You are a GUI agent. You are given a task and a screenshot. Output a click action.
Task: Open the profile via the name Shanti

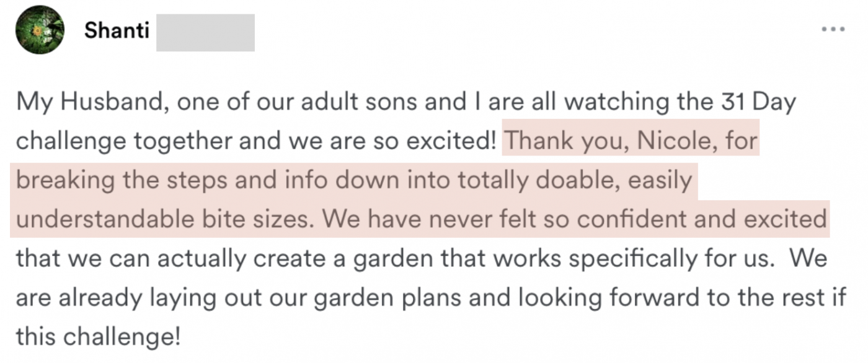coord(117,30)
